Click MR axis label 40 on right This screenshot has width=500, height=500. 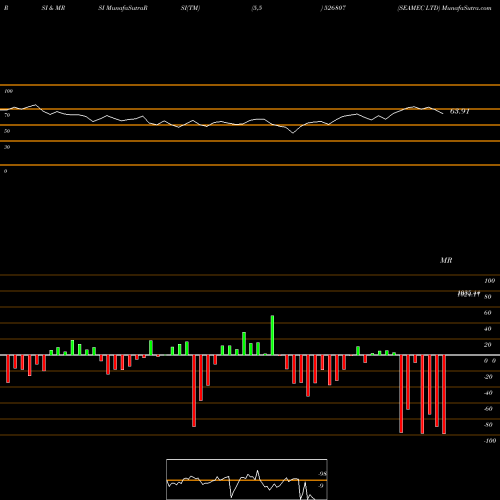point(487,329)
